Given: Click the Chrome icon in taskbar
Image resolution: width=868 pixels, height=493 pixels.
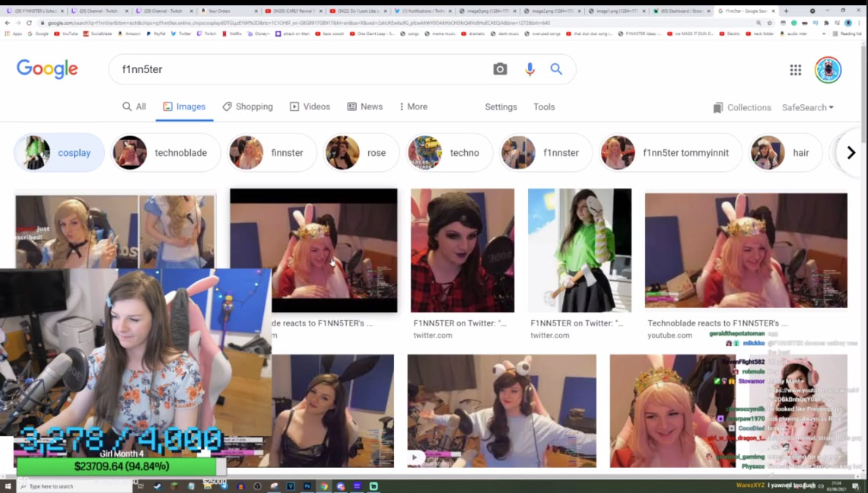Looking at the screenshot, I should tap(324, 486).
